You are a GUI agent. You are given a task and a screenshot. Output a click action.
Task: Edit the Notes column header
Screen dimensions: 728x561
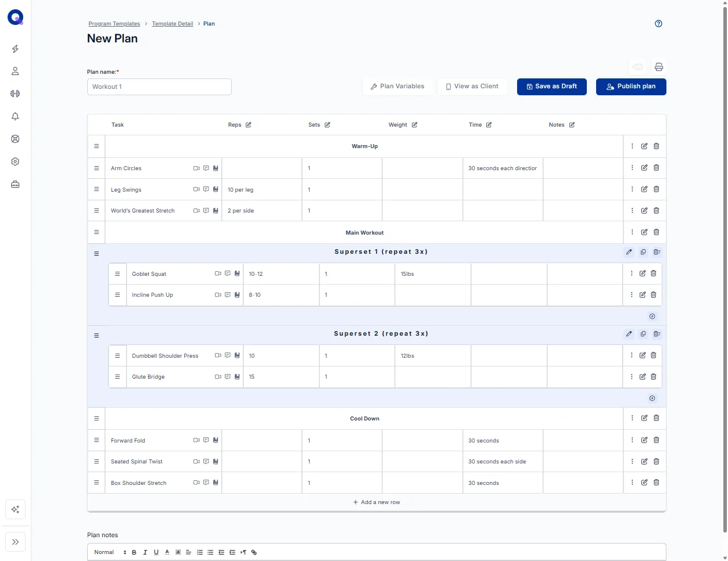572,125
